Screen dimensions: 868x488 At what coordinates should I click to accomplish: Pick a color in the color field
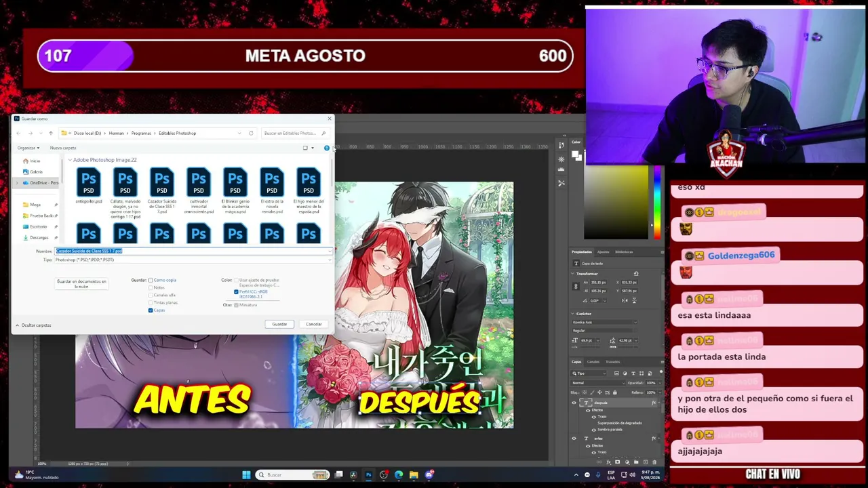[616, 203]
